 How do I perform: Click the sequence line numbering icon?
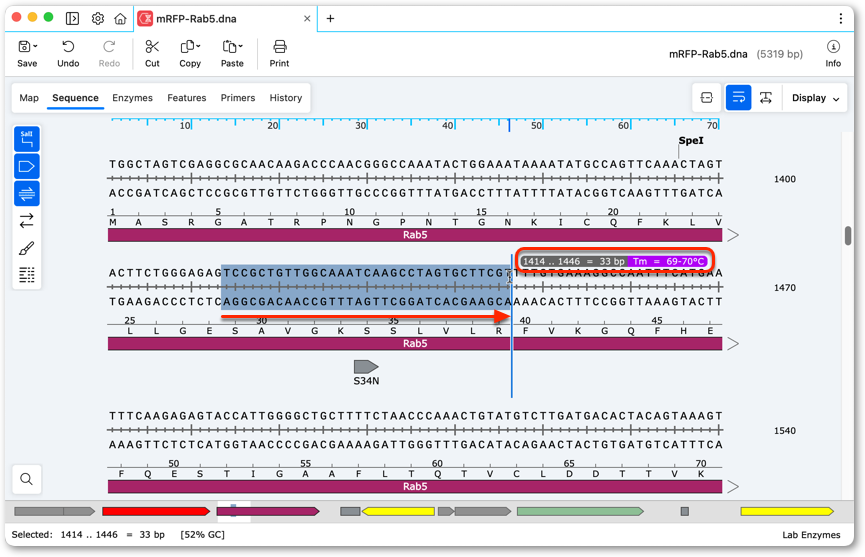26,275
